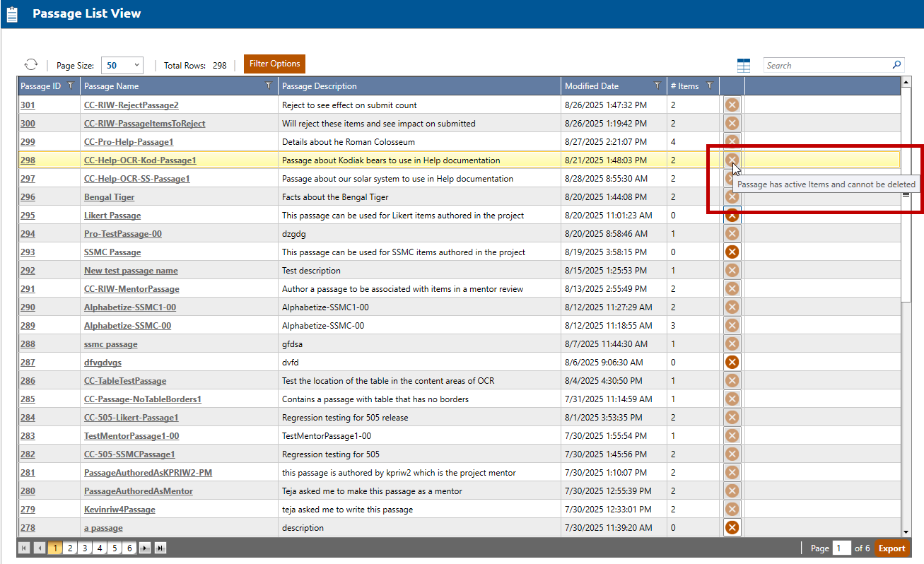
Task: Click the Filter Options button
Action: click(274, 64)
